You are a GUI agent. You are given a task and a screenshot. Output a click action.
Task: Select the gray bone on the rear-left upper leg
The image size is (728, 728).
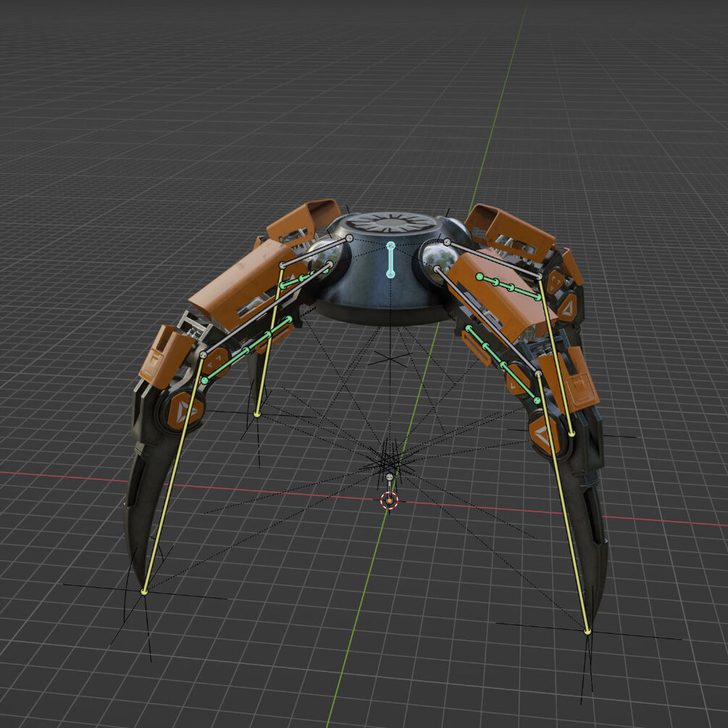click(x=316, y=251)
